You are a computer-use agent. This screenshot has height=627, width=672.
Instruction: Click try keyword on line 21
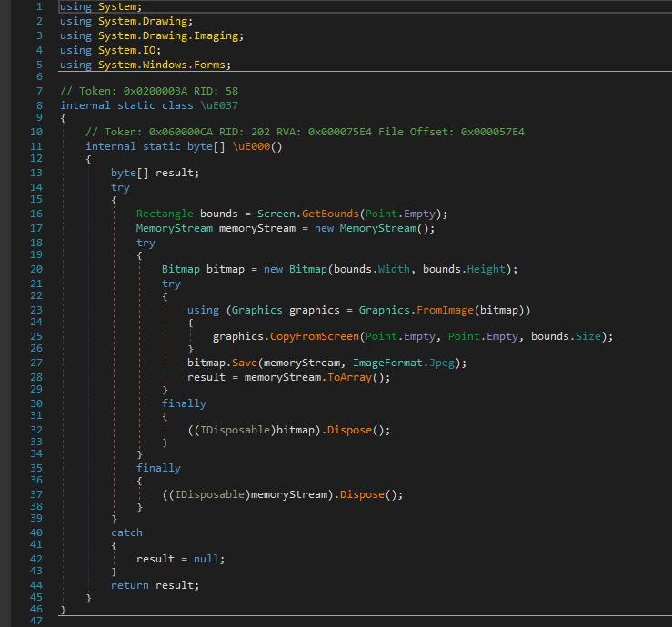tap(171, 284)
